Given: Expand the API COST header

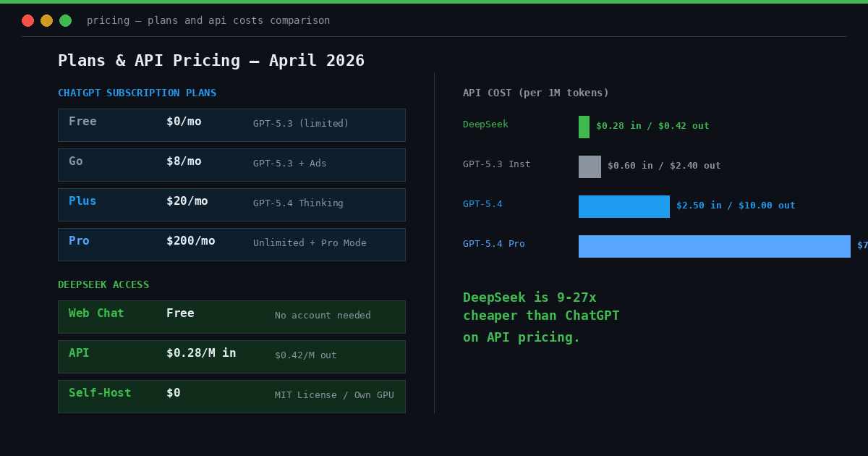Looking at the screenshot, I should coord(535,93).
